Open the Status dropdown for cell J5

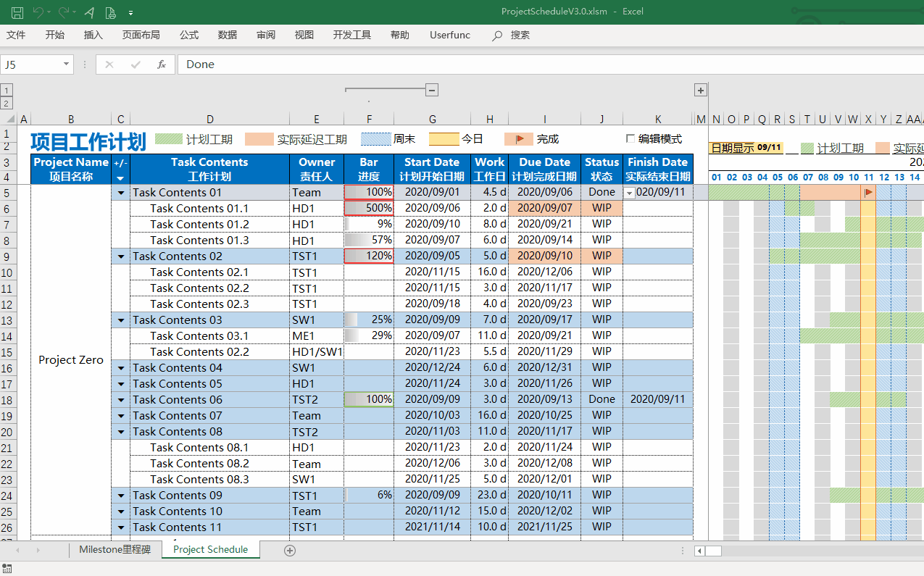[629, 193]
